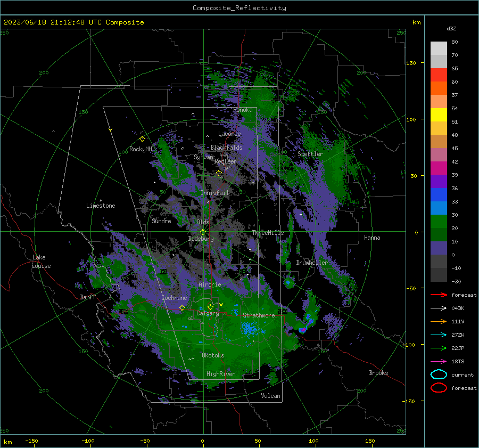Image resolution: width=479 pixels, height=448 pixels.
Task: Click the current legend label
Action: 463,374
